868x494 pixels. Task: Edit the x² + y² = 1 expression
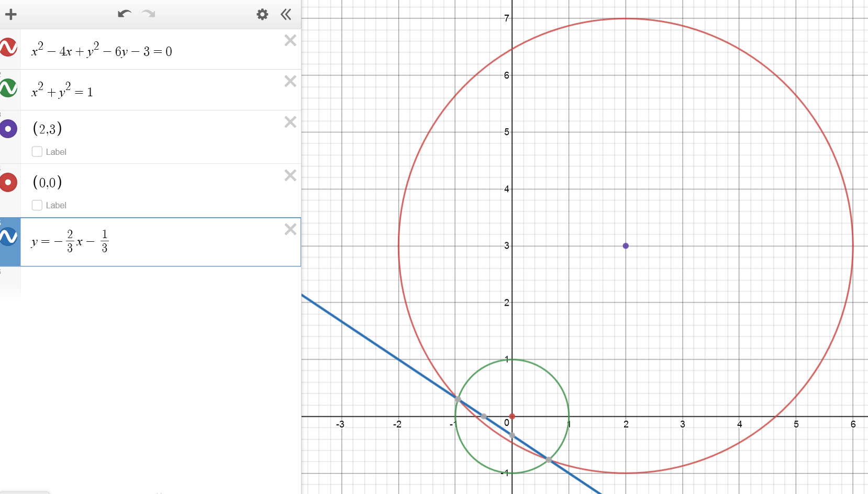click(62, 92)
